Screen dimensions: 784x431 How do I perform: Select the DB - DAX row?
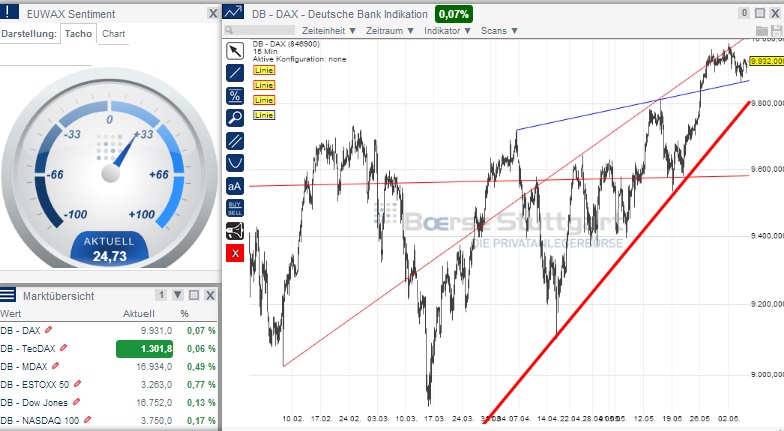[108, 330]
